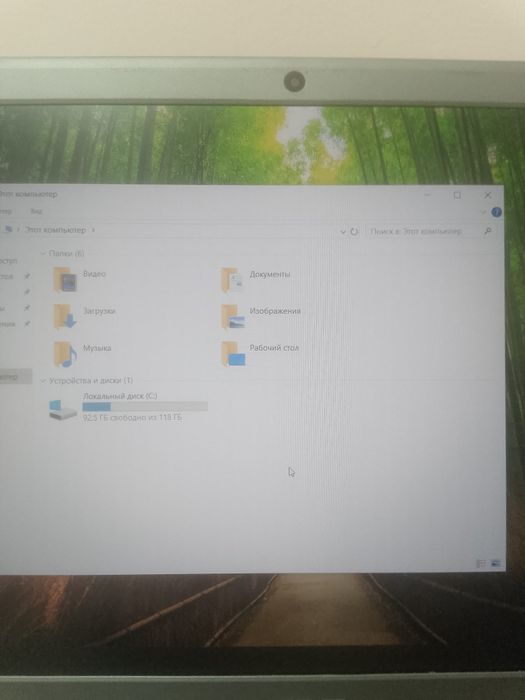Image resolution: width=525 pixels, height=700 pixels.
Task: Refresh the Этот компьютер view
Action: 354,231
